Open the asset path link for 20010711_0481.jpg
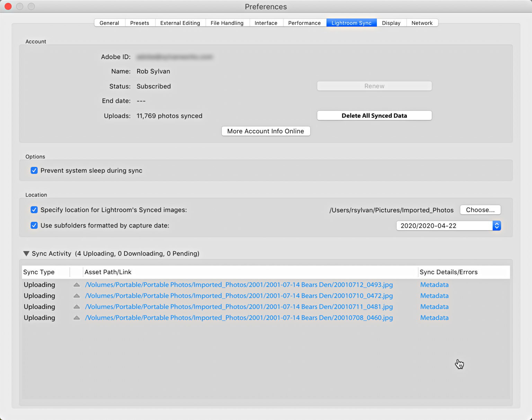The width and height of the screenshot is (532, 420). coord(239,307)
